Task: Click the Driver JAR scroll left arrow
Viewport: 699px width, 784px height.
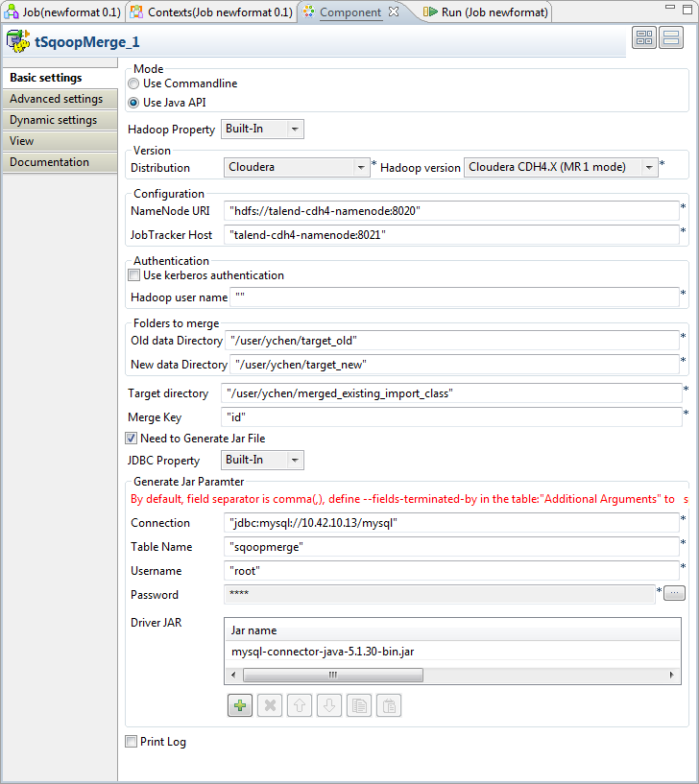Action: click(233, 675)
